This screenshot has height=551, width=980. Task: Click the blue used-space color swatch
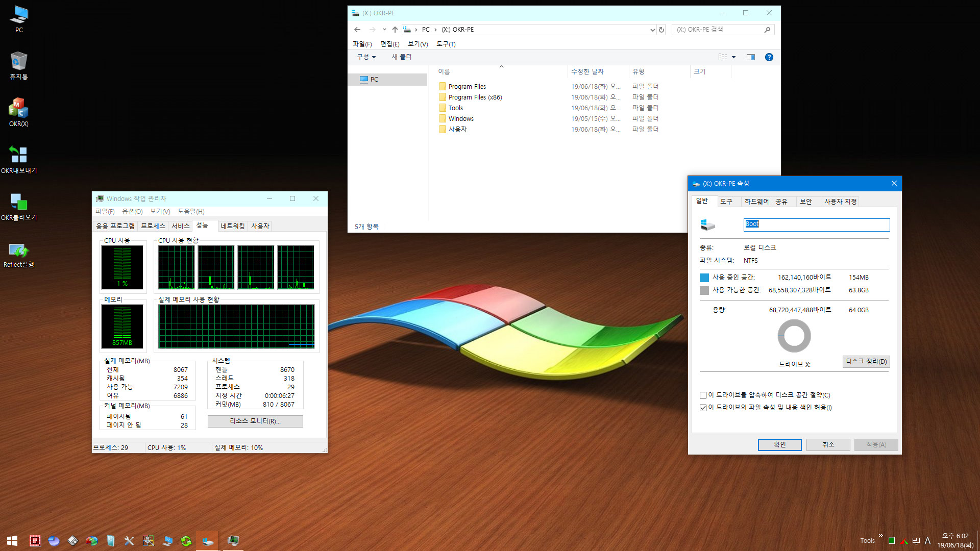[x=704, y=278]
